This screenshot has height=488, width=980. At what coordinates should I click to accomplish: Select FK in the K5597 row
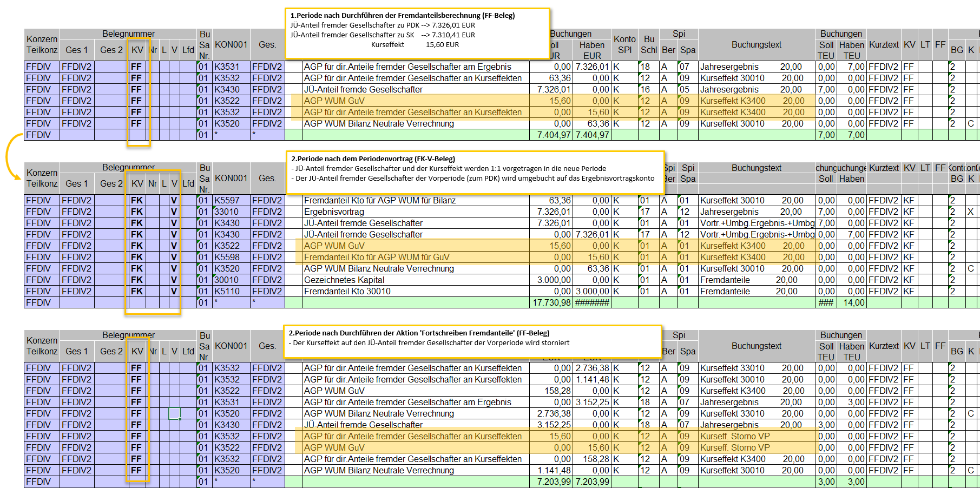click(x=137, y=200)
